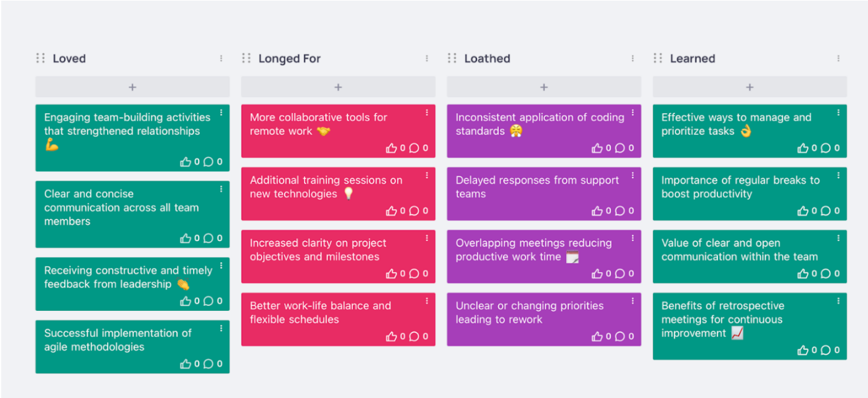Like the 'Engaging team-building activities' card
The width and height of the screenshot is (868, 398).
tap(186, 162)
